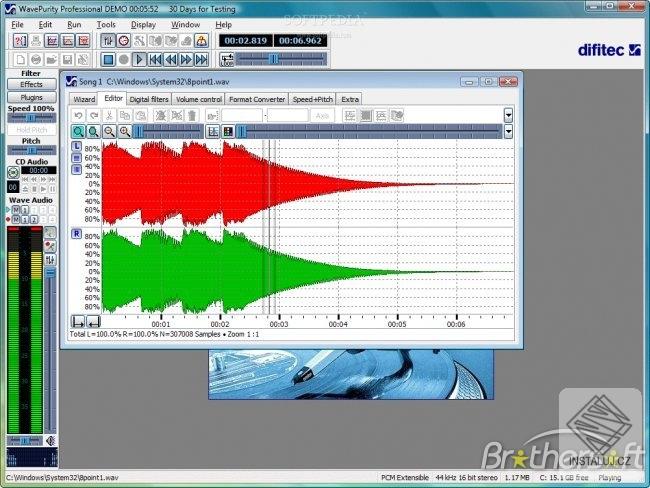Switch to the Volume control tab
650x488 pixels.
pos(199,100)
